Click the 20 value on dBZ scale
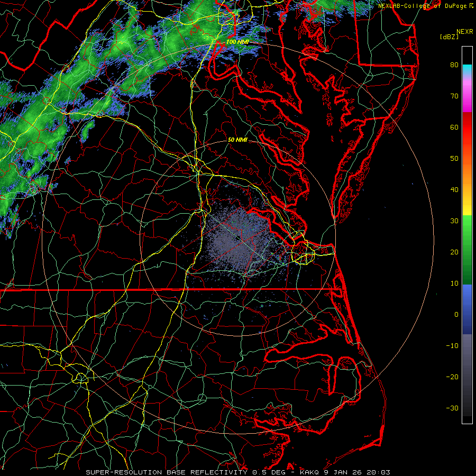The width and height of the screenshot is (476, 476). [x=454, y=252]
